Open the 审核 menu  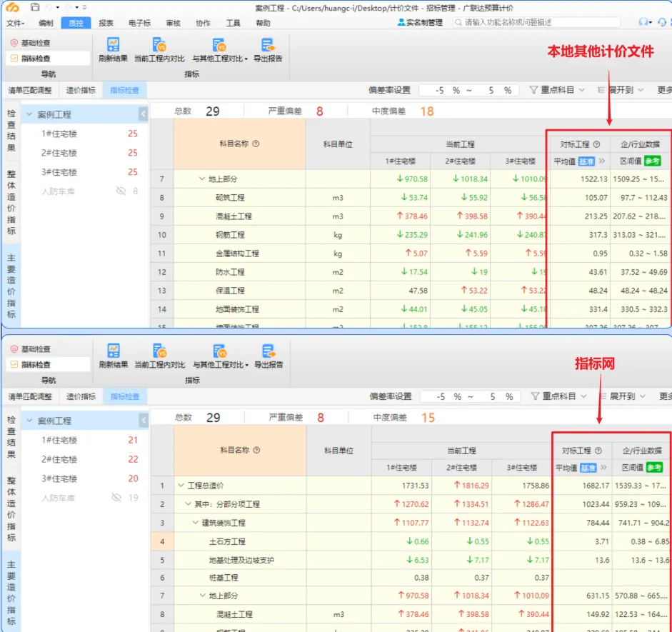click(173, 23)
